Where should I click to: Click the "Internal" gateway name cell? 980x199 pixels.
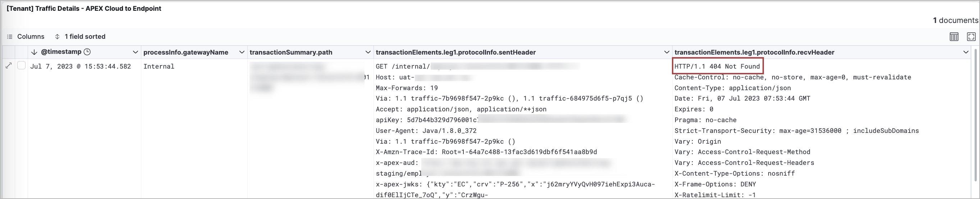point(159,66)
